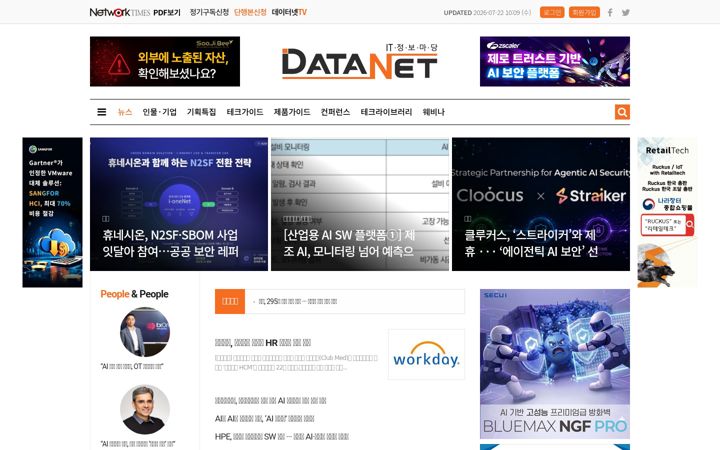Click the caption containing OT under first portrait
This screenshot has height=450, width=720.
point(132,366)
